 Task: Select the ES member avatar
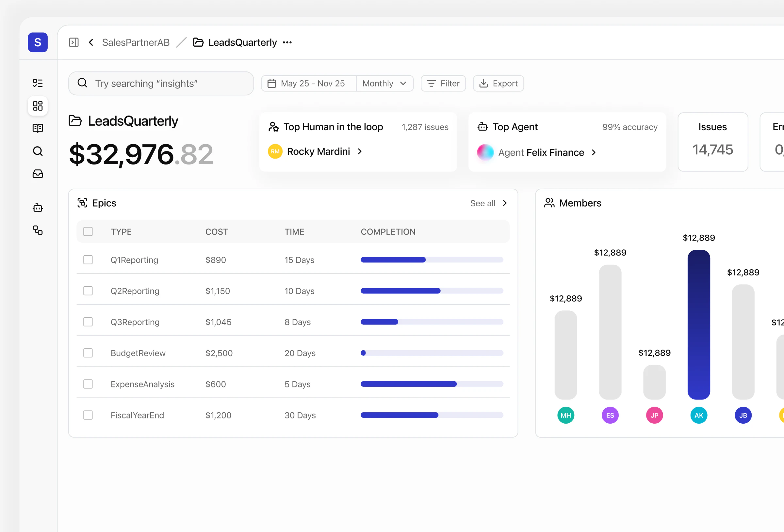click(610, 415)
